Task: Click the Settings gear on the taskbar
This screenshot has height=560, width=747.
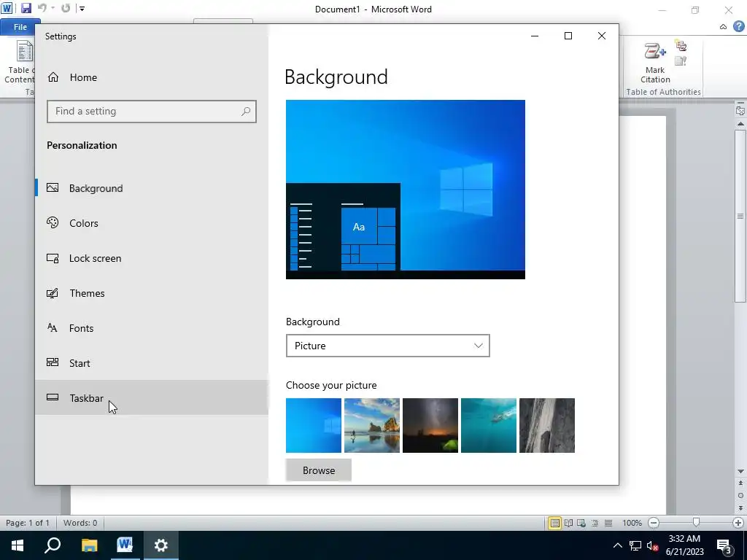Action: (161, 545)
